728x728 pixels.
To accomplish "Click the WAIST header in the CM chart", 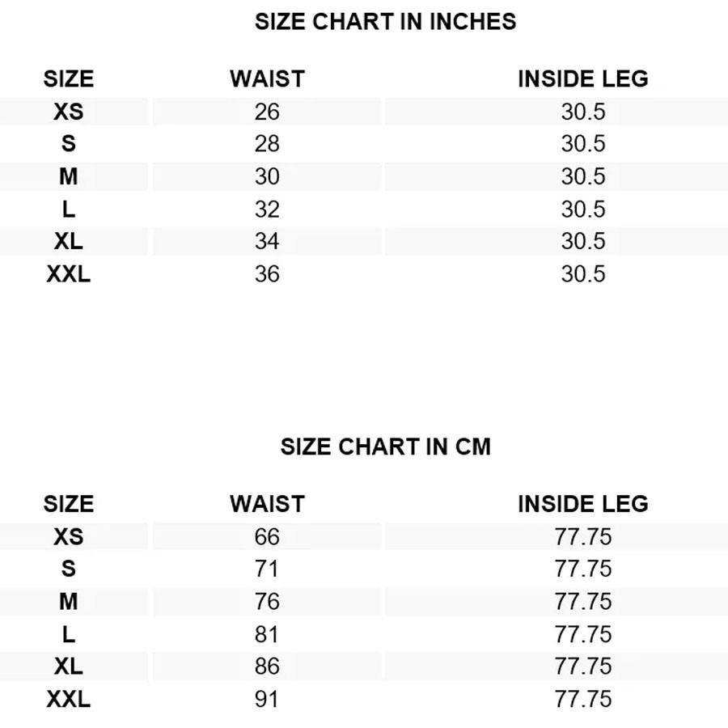I will (267, 504).
